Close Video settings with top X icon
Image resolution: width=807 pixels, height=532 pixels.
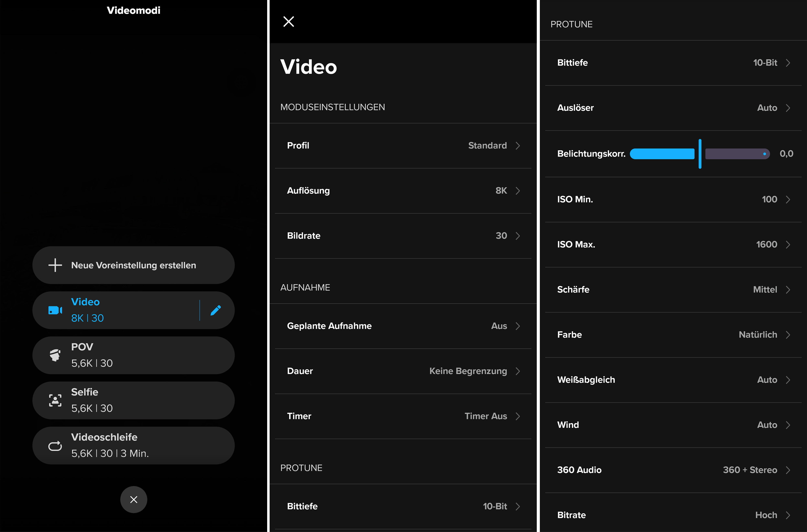[x=289, y=21]
